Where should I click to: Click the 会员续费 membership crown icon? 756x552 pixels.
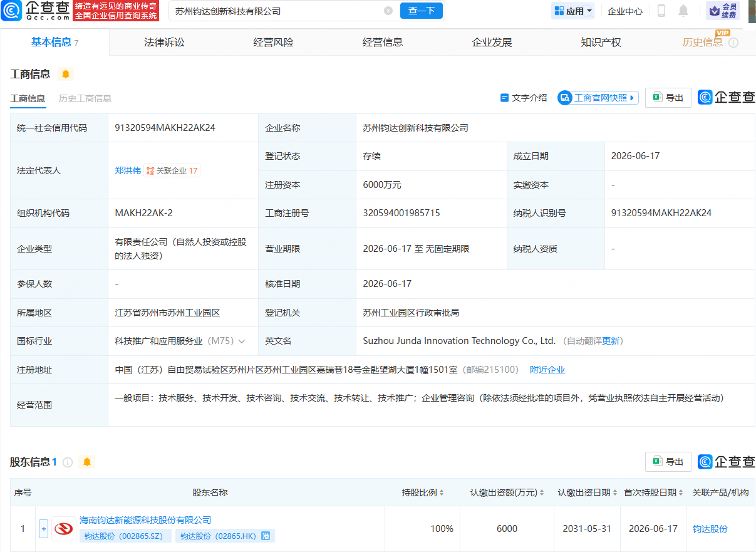[722, 11]
